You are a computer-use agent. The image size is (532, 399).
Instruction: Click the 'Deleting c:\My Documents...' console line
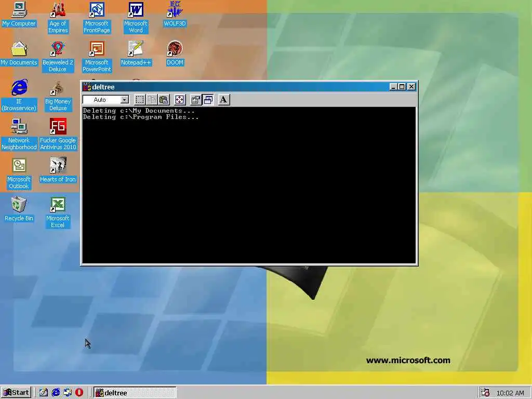click(139, 111)
